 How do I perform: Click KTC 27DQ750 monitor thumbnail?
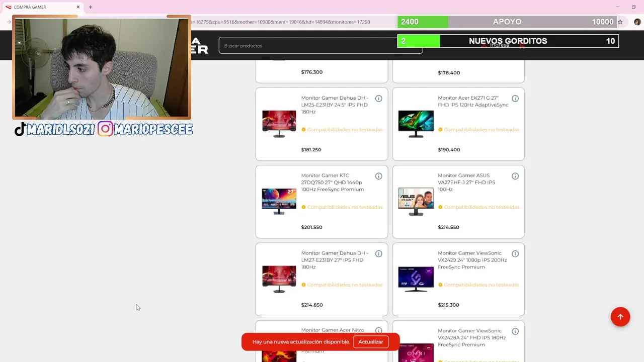click(279, 202)
